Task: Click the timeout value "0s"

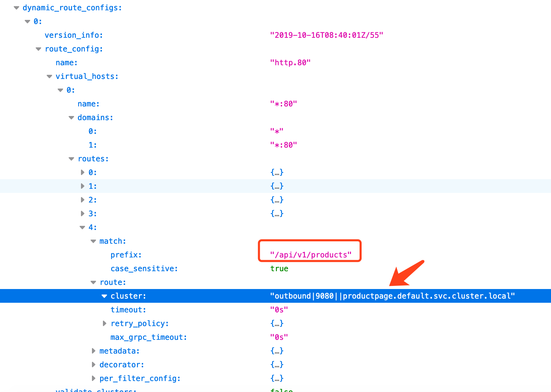Action: pyautogui.click(x=279, y=310)
